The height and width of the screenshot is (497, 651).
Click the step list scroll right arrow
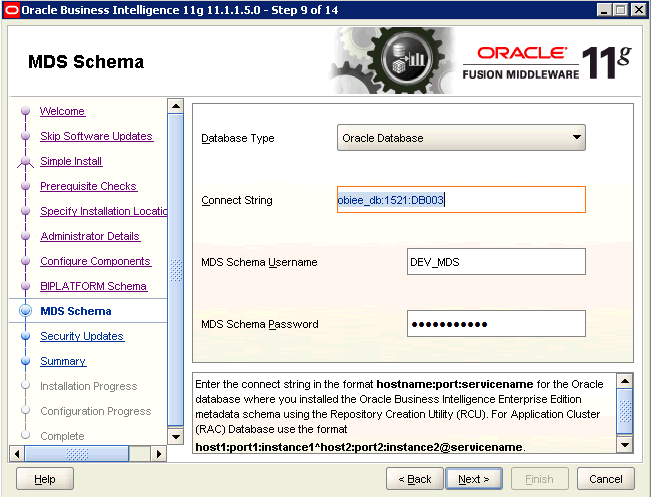point(159,454)
